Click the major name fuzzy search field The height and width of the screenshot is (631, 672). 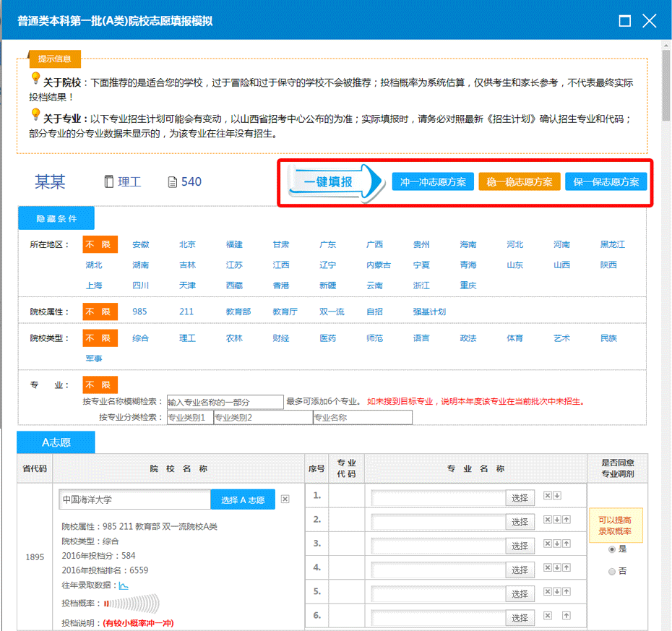(x=225, y=402)
